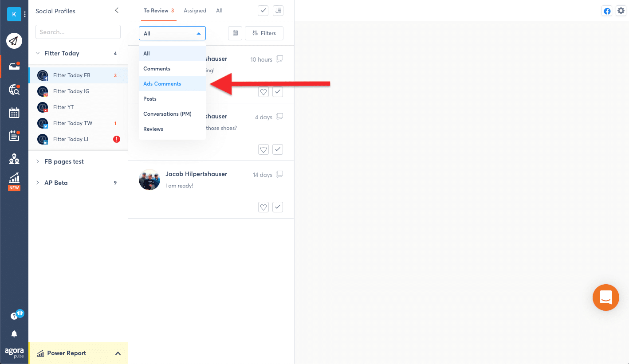Open the help question mark icon
This screenshot has height=364, width=629.
[x=14, y=316]
